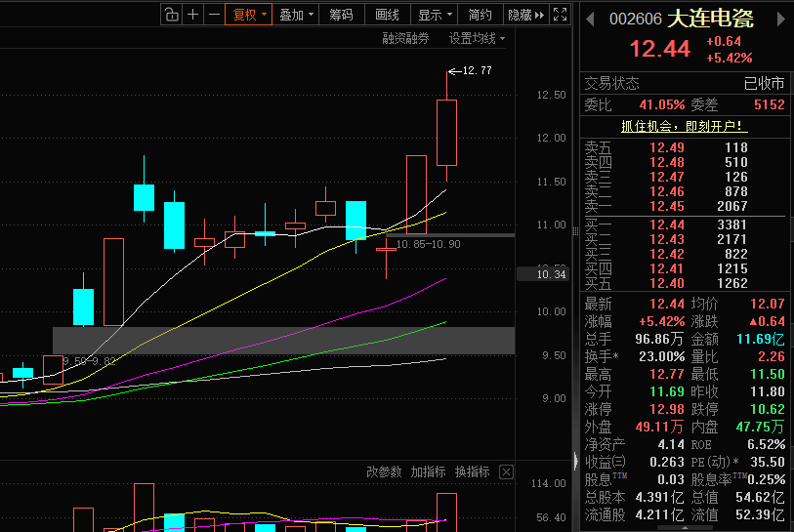
Task: Click the 卖一 price 12.45
Action: click(667, 206)
